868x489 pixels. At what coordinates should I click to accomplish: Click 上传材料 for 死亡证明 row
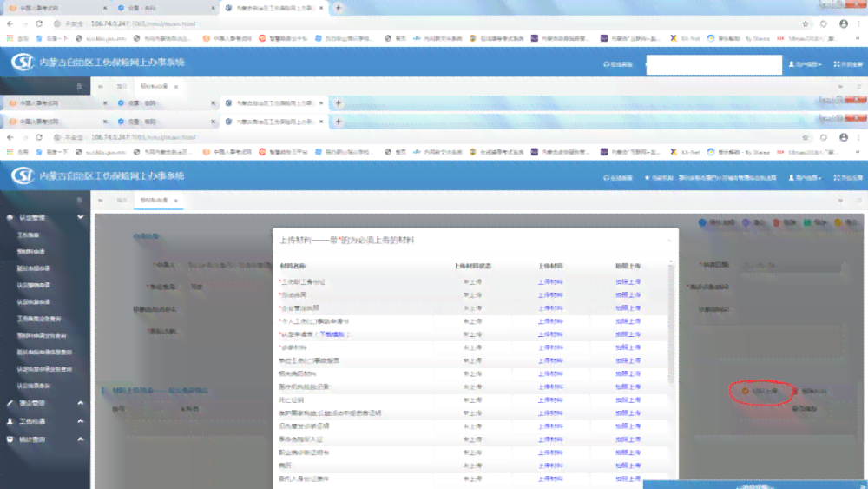pos(550,400)
